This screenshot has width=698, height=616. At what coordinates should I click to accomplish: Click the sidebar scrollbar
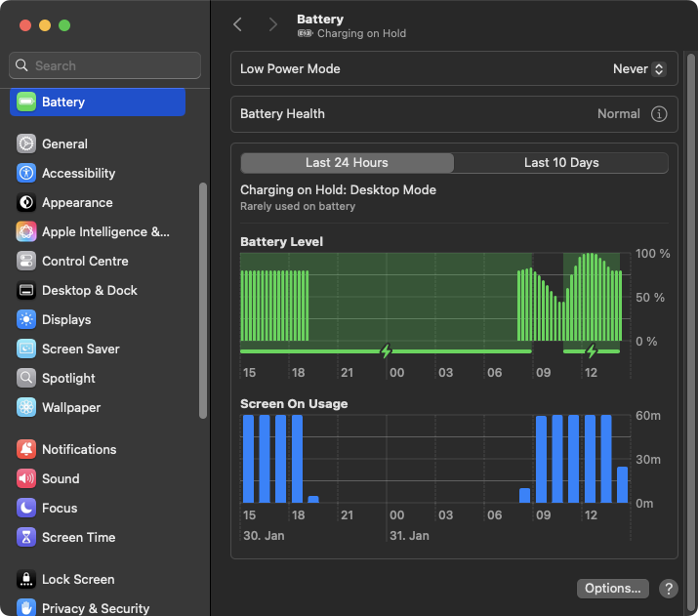click(x=203, y=301)
